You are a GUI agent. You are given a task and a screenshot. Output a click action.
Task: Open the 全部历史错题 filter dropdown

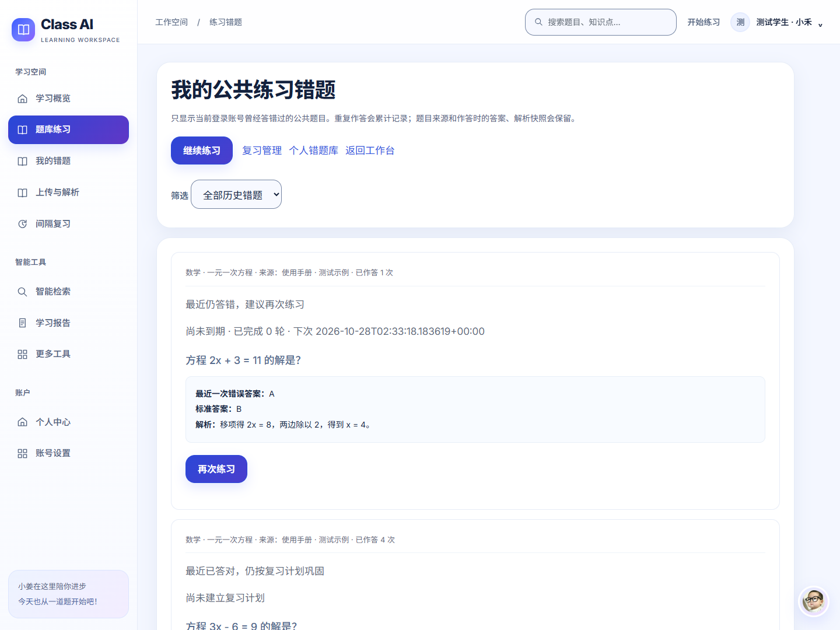236,194
